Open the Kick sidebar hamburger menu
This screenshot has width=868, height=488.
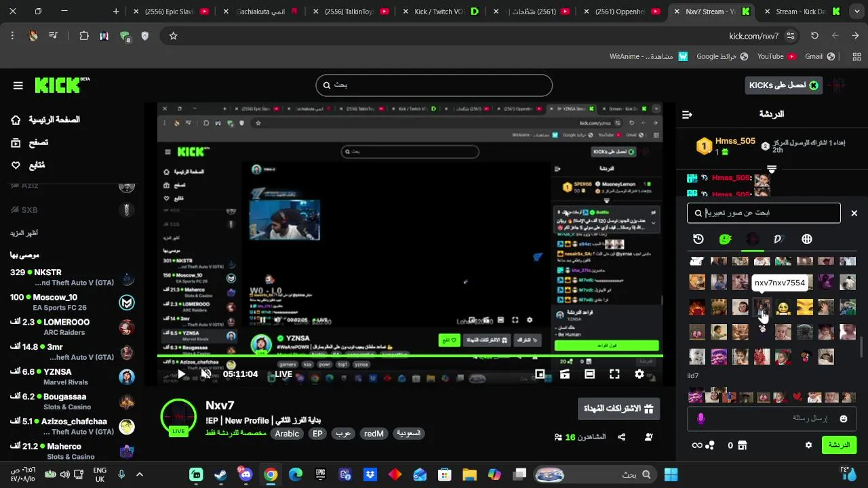pos(18,85)
